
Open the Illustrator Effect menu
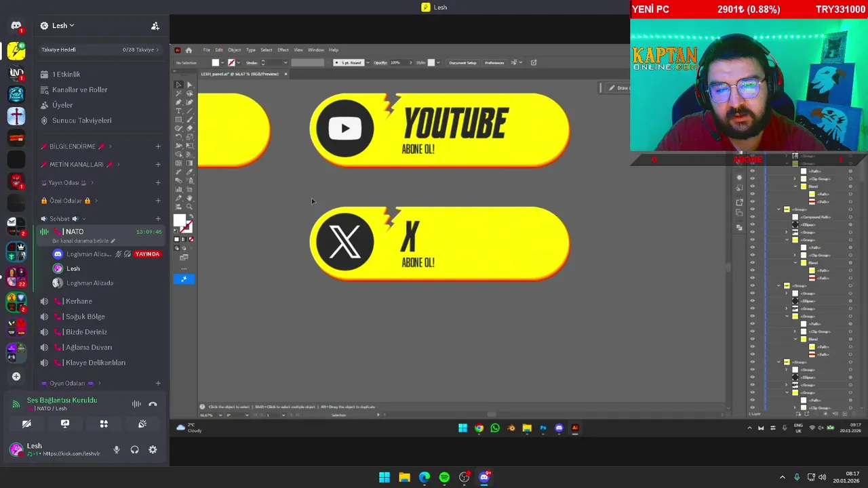283,49
